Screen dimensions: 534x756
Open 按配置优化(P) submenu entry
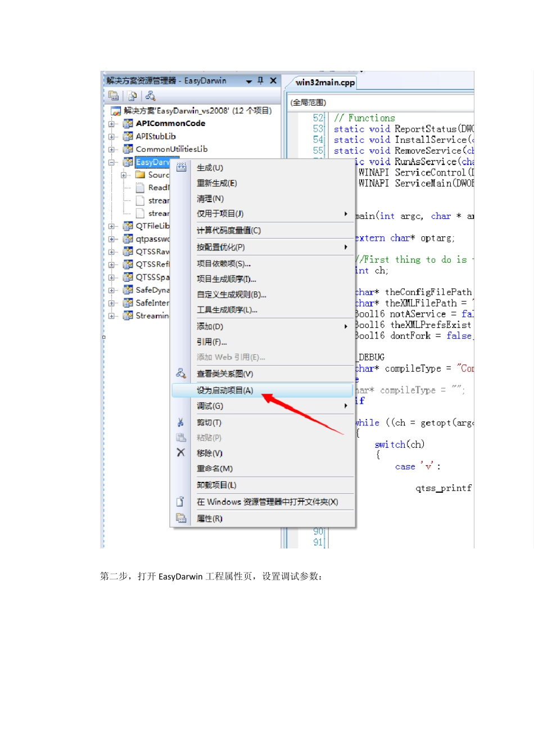263,247
